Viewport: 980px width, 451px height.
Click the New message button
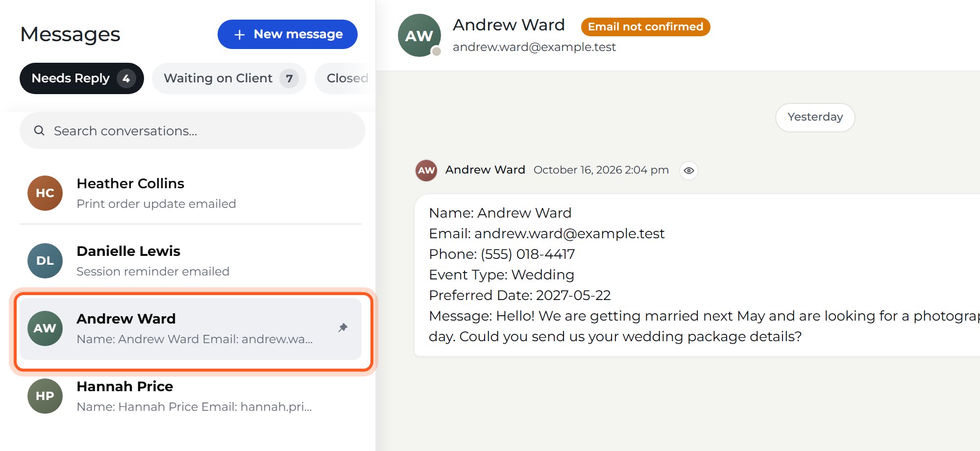tap(287, 34)
